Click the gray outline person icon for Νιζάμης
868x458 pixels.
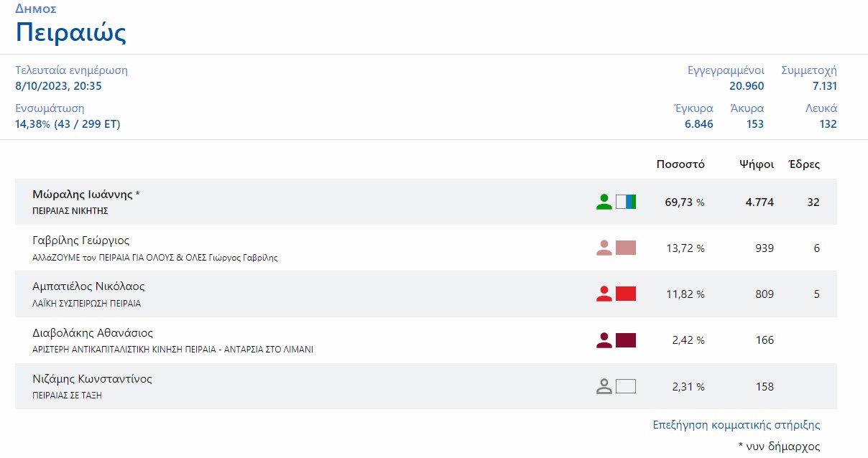click(604, 386)
